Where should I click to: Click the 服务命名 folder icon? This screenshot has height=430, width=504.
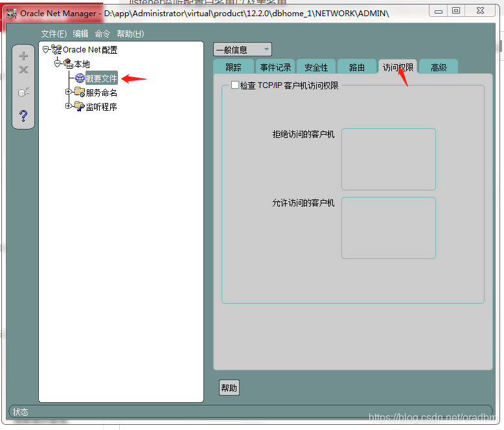(x=80, y=92)
